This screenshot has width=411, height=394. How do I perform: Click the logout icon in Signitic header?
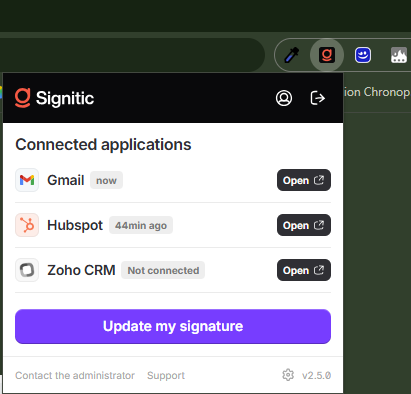pos(317,98)
